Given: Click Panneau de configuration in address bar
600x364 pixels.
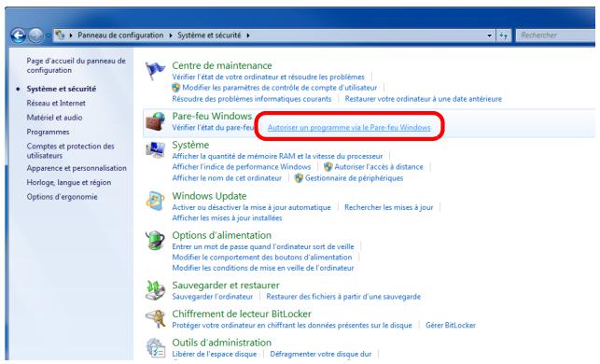Looking at the screenshot, I should tap(120, 35).
